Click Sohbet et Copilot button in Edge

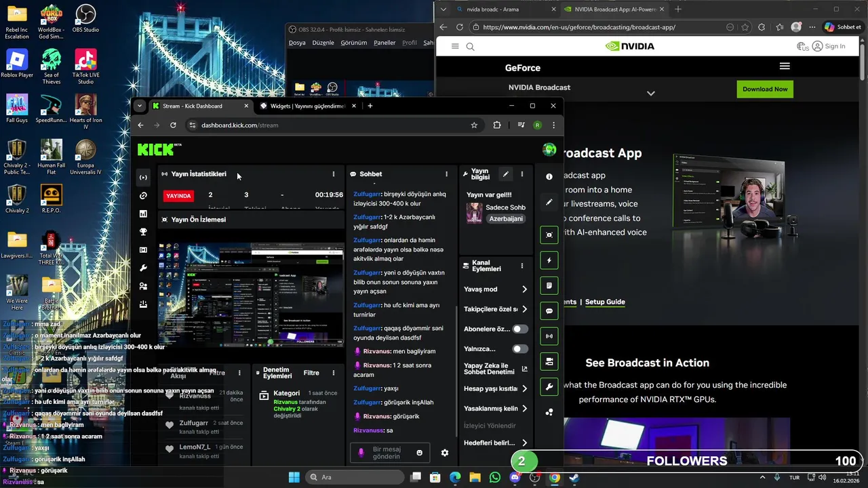coord(842,27)
